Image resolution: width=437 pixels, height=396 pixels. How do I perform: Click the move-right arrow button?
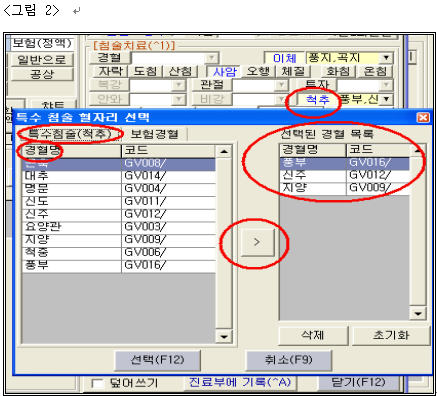(257, 242)
